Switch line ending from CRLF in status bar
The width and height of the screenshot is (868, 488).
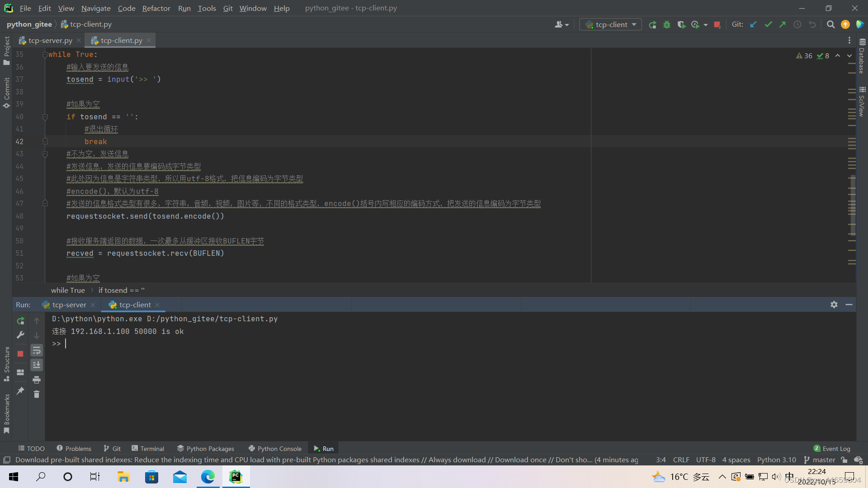point(681,460)
